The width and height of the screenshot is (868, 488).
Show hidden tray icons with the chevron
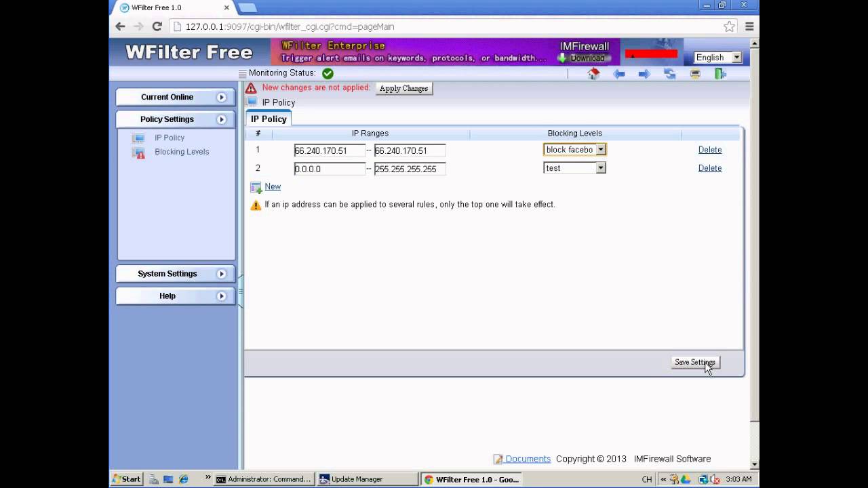pyautogui.click(x=664, y=479)
